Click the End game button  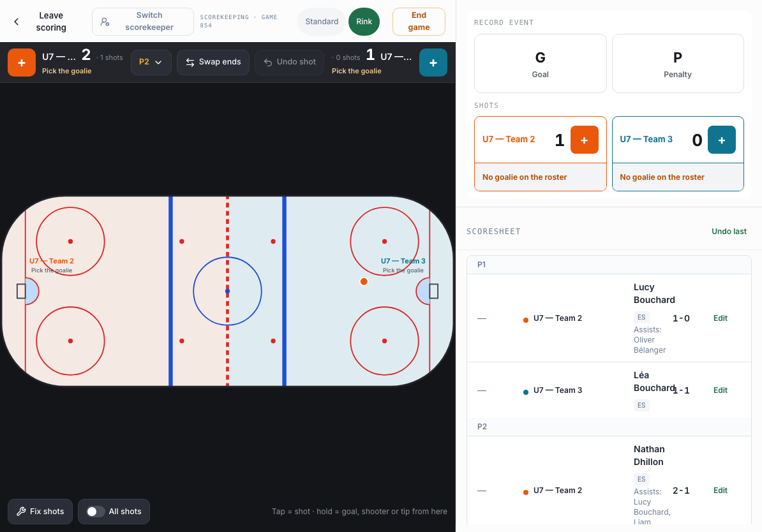419,22
